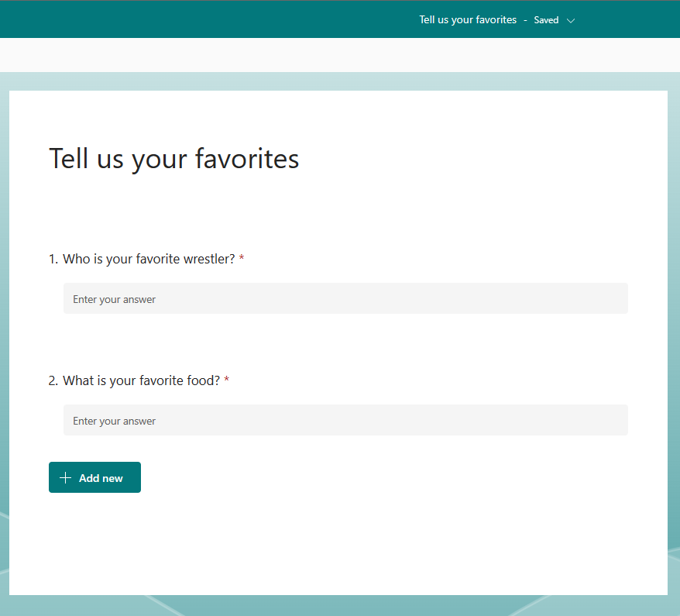Click question number 1 label
This screenshot has width=680, height=616.
53,259
